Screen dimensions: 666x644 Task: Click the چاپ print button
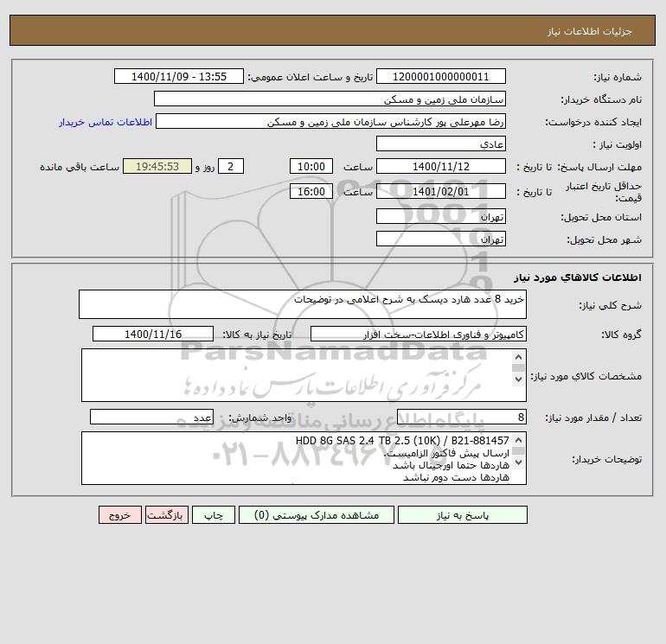(214, 515)
